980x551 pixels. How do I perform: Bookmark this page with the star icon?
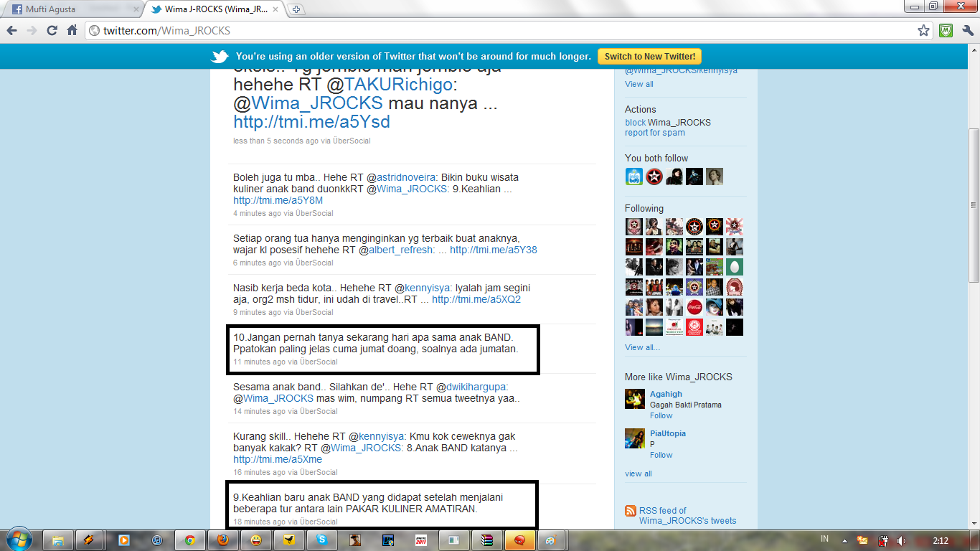point(923,31)
